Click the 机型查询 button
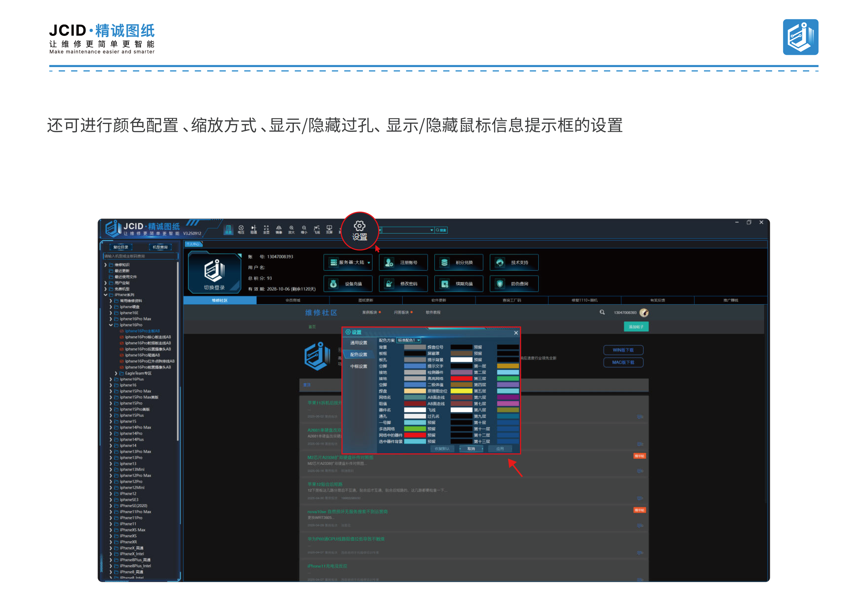 (x=160, y=247)
